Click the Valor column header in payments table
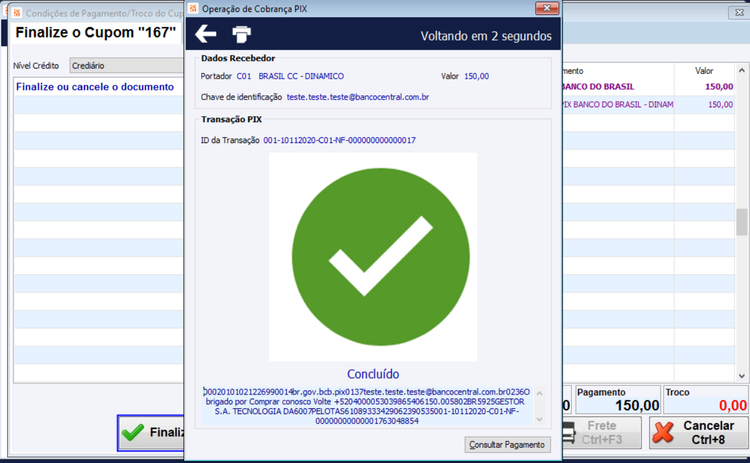This screenshot has height=463, width=750. 704,71
